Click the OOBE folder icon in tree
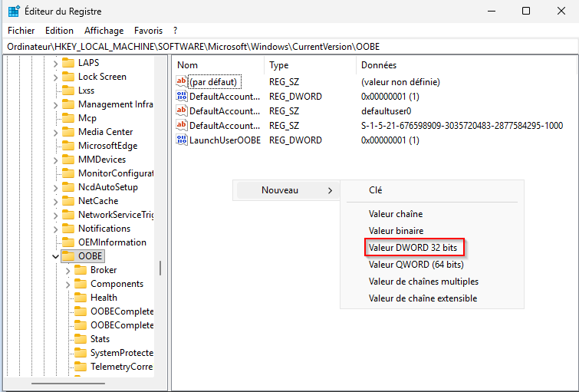This screenshot has height=392, width=579. [x=67, y=256]
